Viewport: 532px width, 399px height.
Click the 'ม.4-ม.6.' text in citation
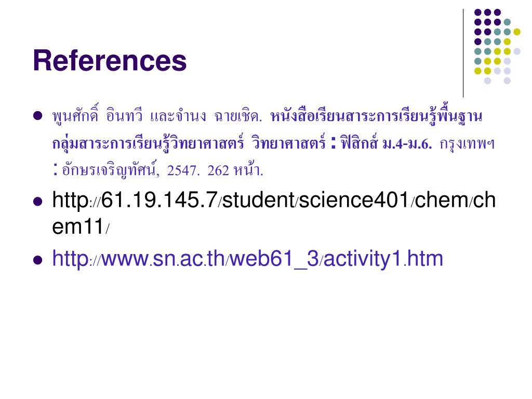407,144
